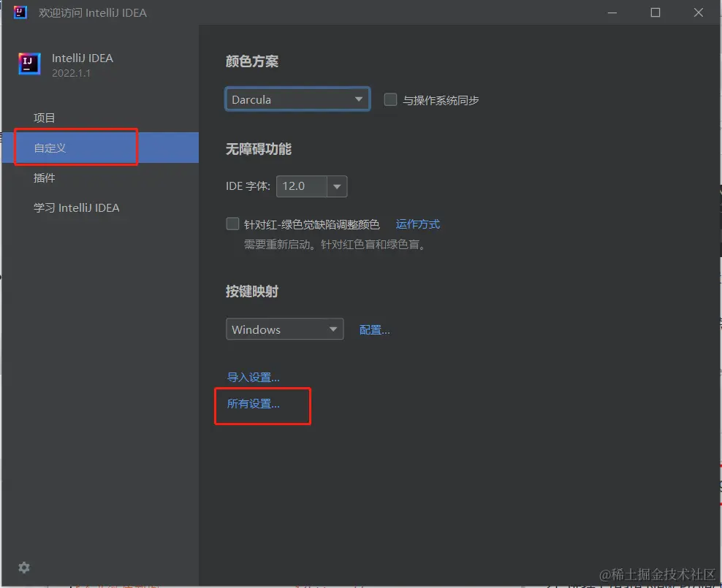Screen dimensions: 722x588
Task: Open the Windows keymap dropdown
Action: tap(284, 329)
